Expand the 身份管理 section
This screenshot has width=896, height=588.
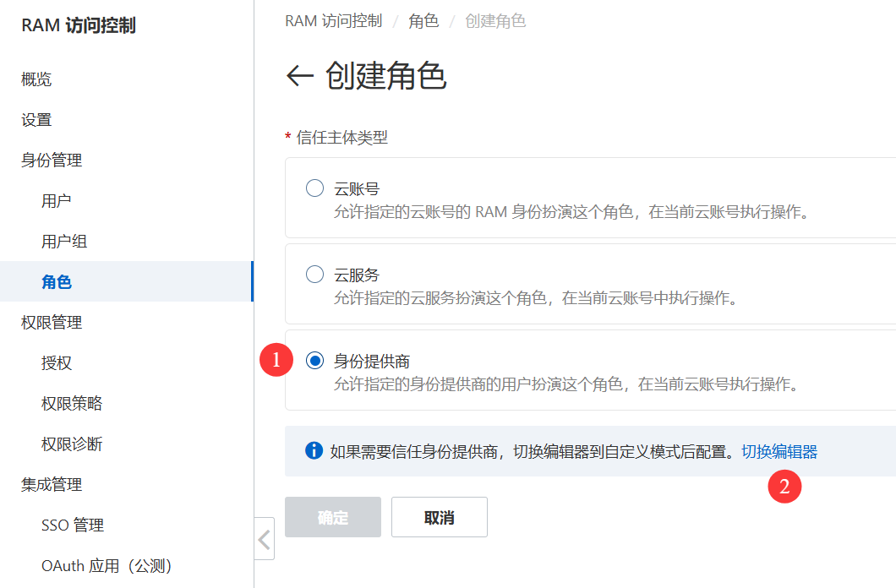point(52,161)
